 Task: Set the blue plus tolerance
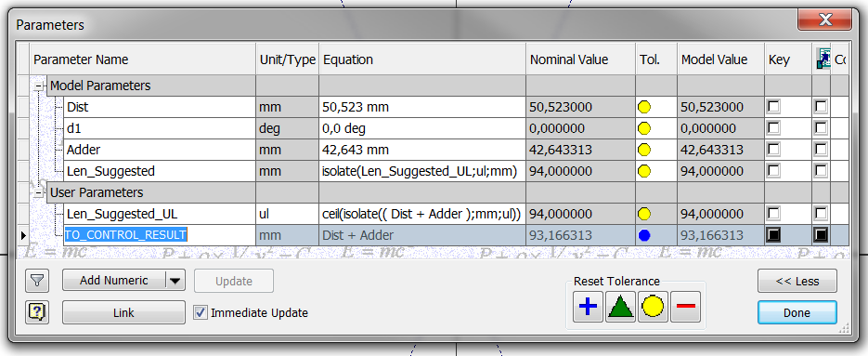tap(588, 307)
